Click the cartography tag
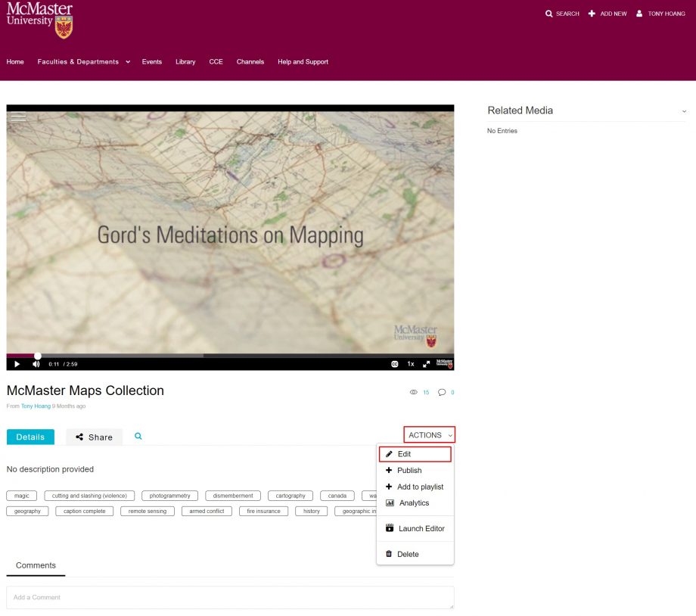 [x=291, y=496]
